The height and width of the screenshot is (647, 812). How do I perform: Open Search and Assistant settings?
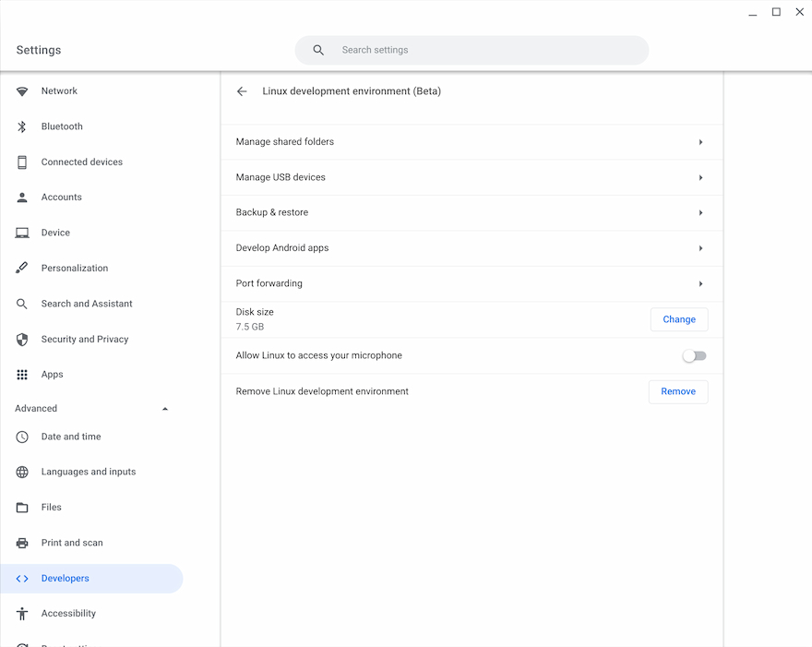pos(91,304)
